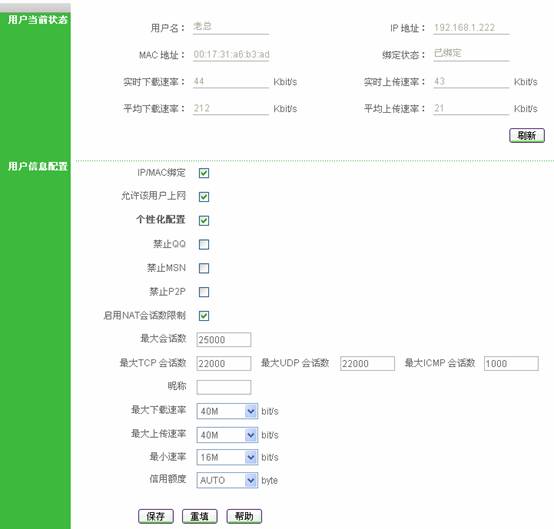
Task: Enable the 禁止QQ checkbox
Action: (x=204, y=245)
